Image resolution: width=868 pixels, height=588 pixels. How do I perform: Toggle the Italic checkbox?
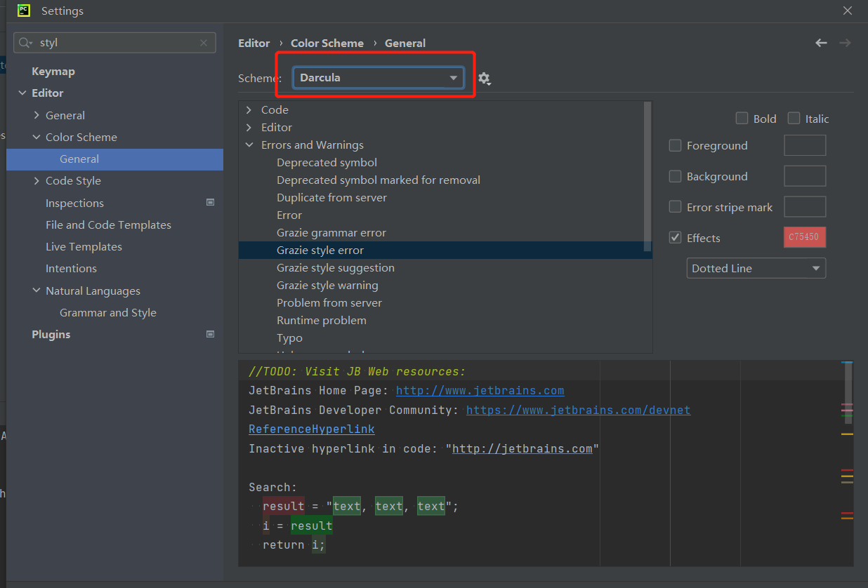click(x=794, y=119)
